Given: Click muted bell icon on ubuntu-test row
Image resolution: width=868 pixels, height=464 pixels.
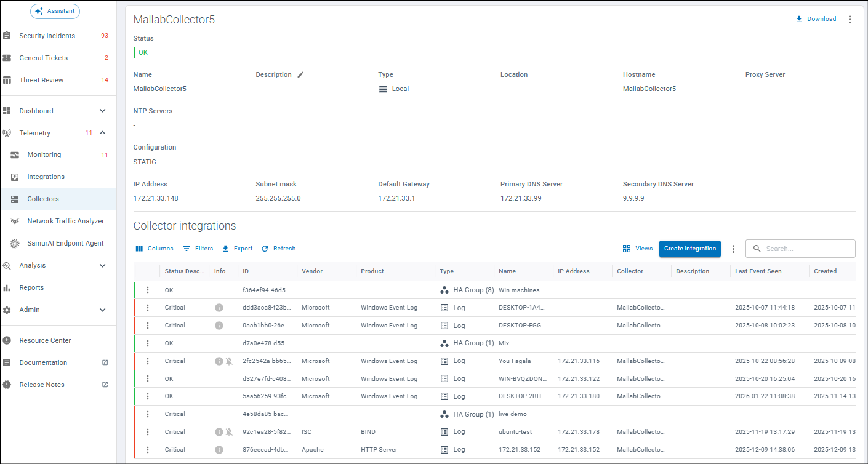Looking at the screenshot, I should (x=229, y=433).
